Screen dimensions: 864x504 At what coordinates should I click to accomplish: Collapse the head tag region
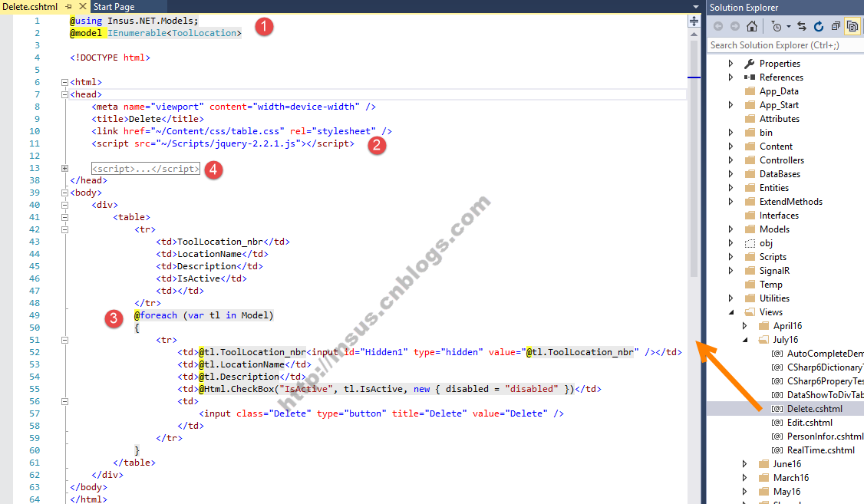[64, 95]
